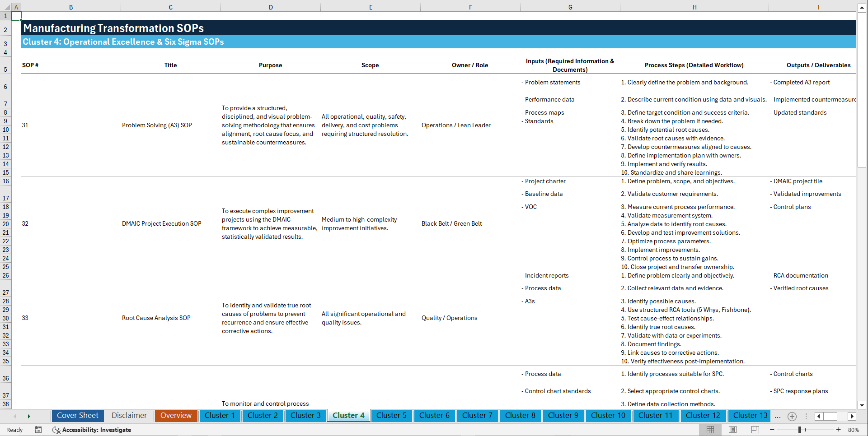Click the sheet tab options dotted handle
This screenshot has height=436, width=868.
[x=806, y=416]
